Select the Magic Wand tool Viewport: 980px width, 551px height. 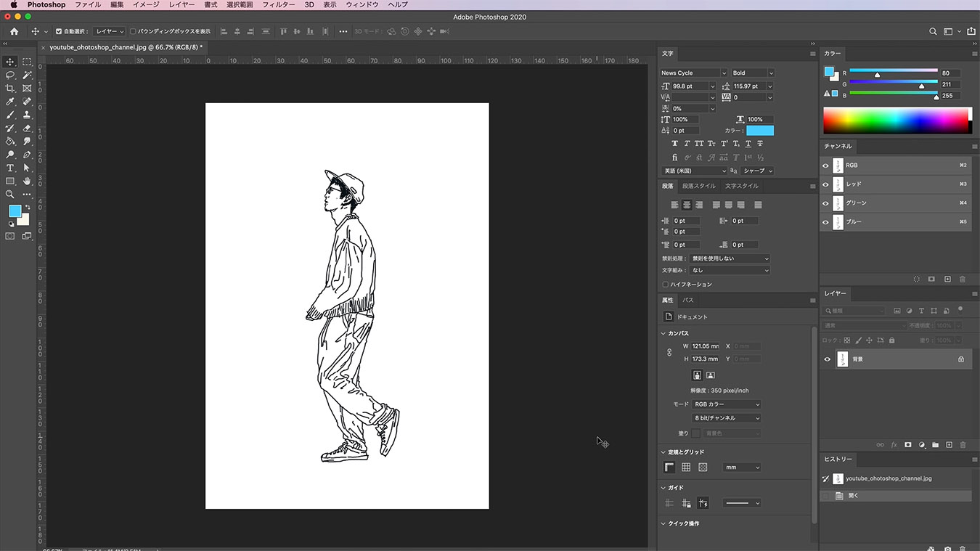click(27, 75)
